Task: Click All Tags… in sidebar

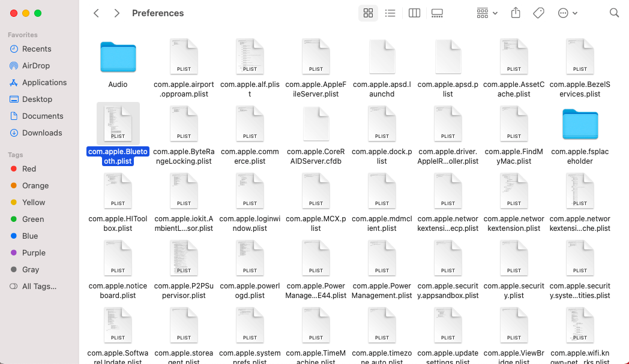Action: tap(39, 286)
